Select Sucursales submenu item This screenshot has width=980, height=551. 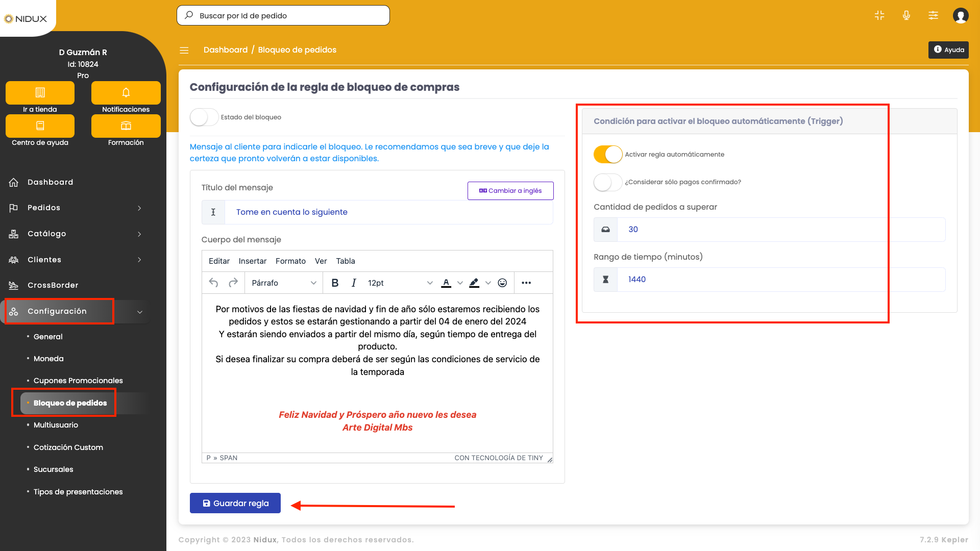click(53, 470)
